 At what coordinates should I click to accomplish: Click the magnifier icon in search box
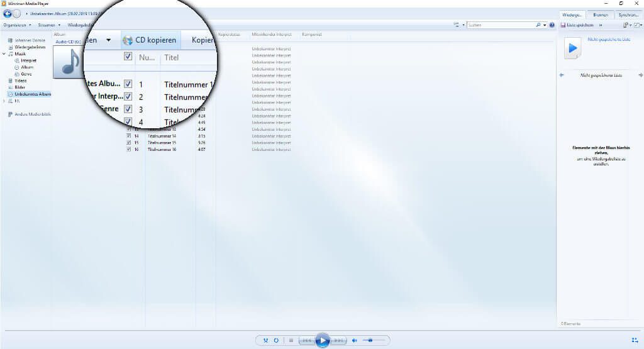click(538, 25)
